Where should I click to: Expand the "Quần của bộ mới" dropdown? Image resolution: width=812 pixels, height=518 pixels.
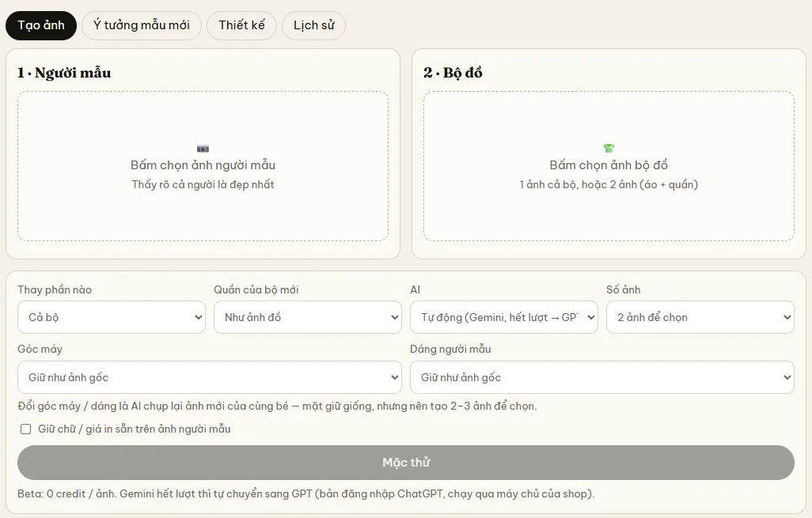[308, 317]
